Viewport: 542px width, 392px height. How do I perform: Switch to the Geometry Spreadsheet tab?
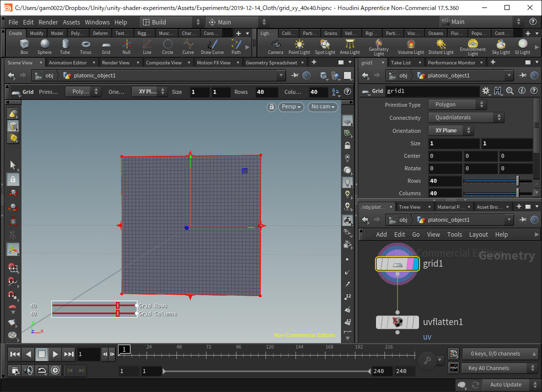271,62
